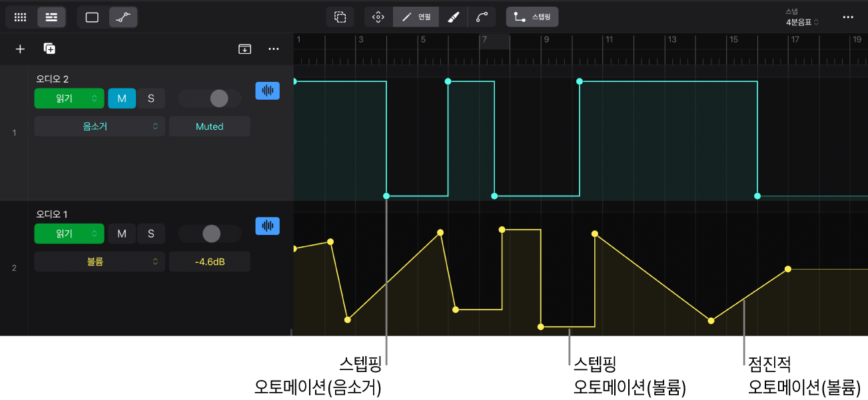This screenshot has width=868, height=400.
Task: Adjust the 오디오 1 volume slider knob
Action: [211, 234]
